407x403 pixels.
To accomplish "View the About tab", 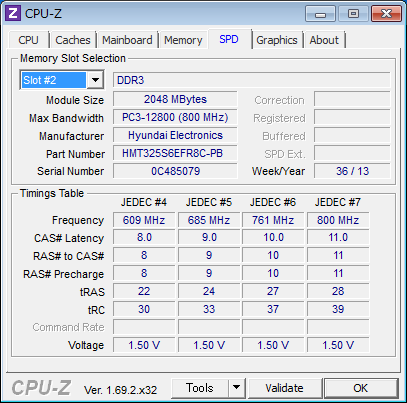I will [x=324, y=40].
